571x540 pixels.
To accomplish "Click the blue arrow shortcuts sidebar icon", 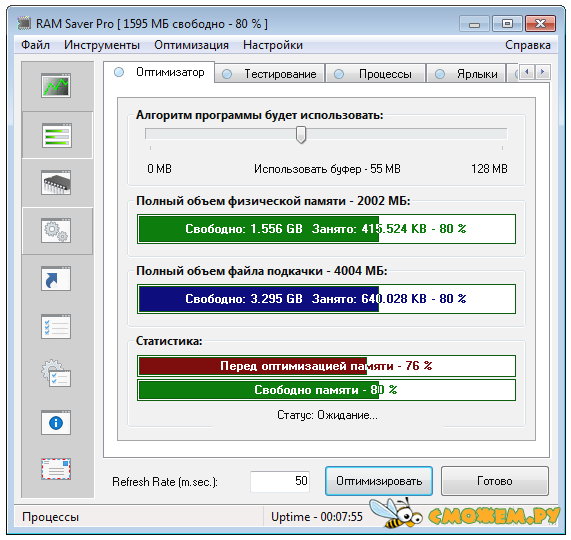I will (x=56, y=279).
